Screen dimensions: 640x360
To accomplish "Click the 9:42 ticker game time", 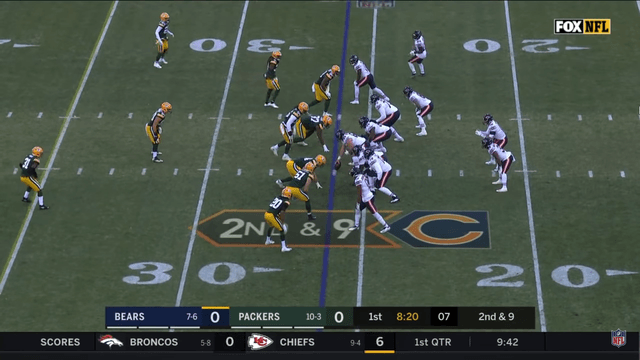I will point(507,342).
